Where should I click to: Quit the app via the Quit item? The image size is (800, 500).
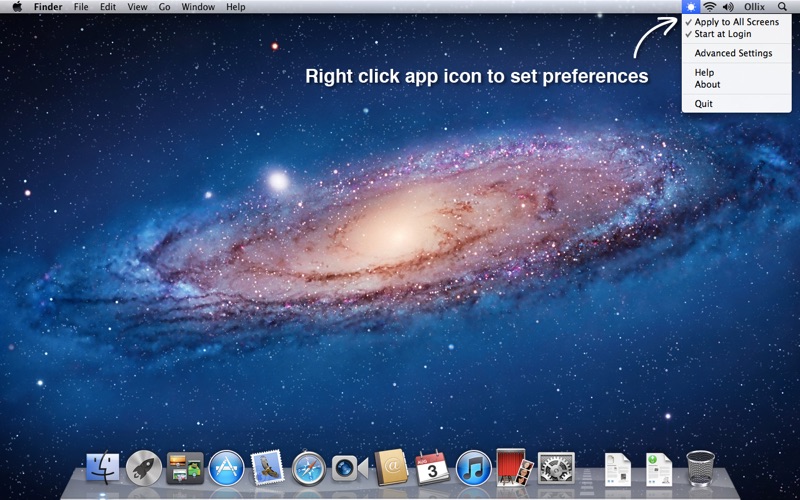[736, 104]
